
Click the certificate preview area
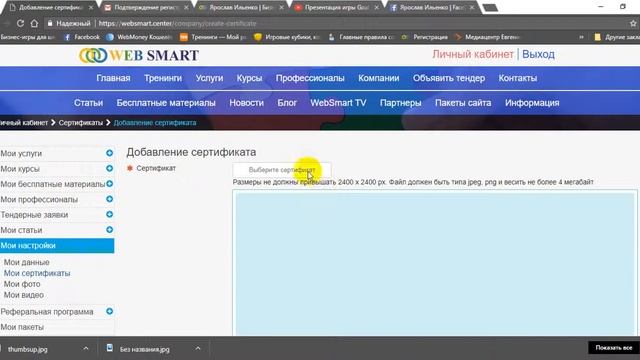coord(435,263)
